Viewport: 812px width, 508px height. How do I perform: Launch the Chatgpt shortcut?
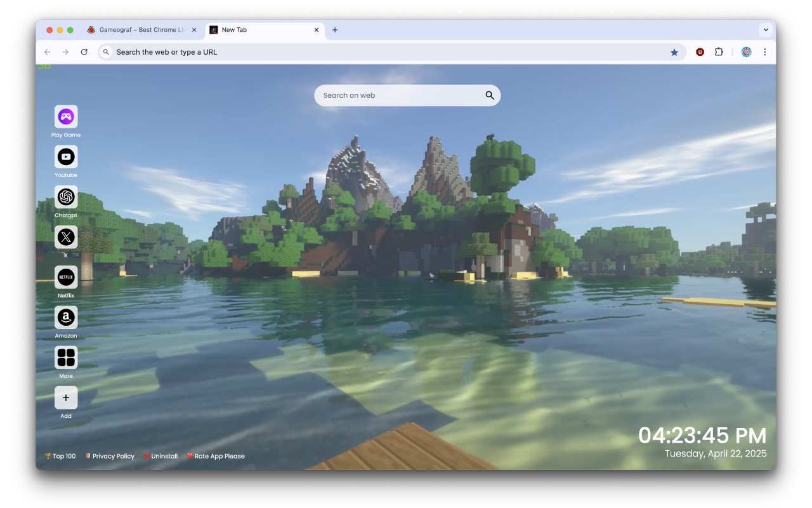click(66, 197)
